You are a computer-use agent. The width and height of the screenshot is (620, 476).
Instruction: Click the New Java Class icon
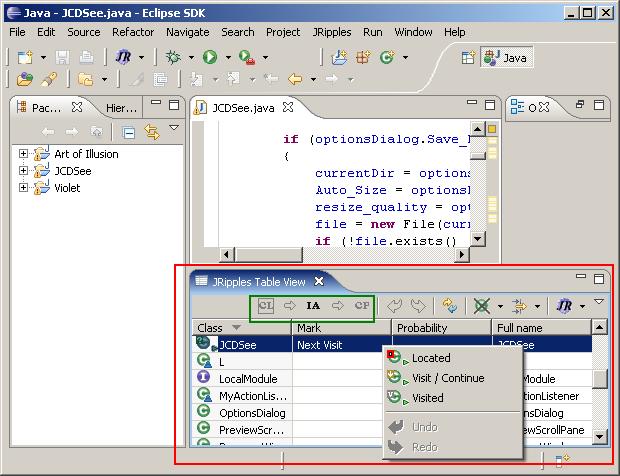[x=387, y=58]
